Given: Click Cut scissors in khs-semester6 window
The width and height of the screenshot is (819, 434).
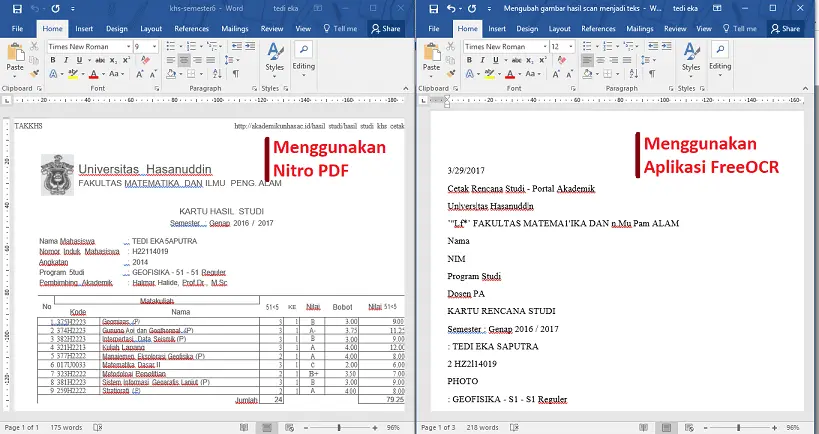Looking at the screenshot, I should point(34,46).
